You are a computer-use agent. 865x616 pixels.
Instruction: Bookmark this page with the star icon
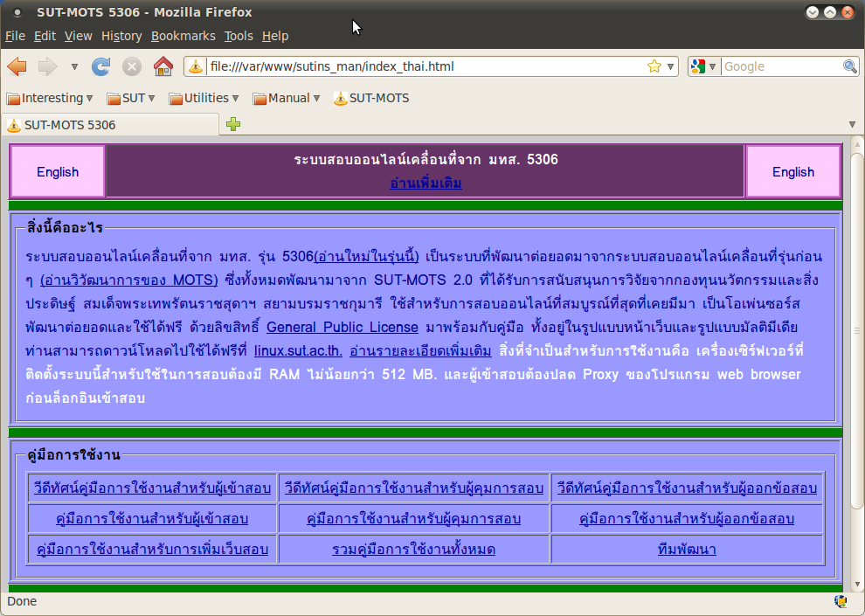click(x=654, y=66)
